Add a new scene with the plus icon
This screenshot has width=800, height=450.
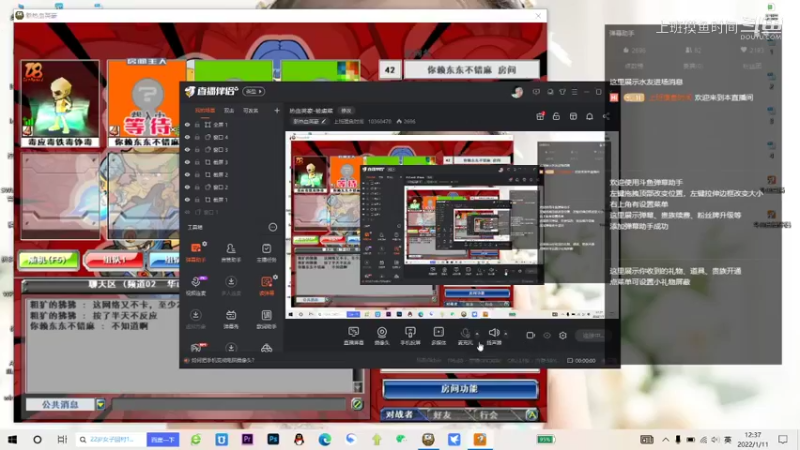tap(277, 110)
